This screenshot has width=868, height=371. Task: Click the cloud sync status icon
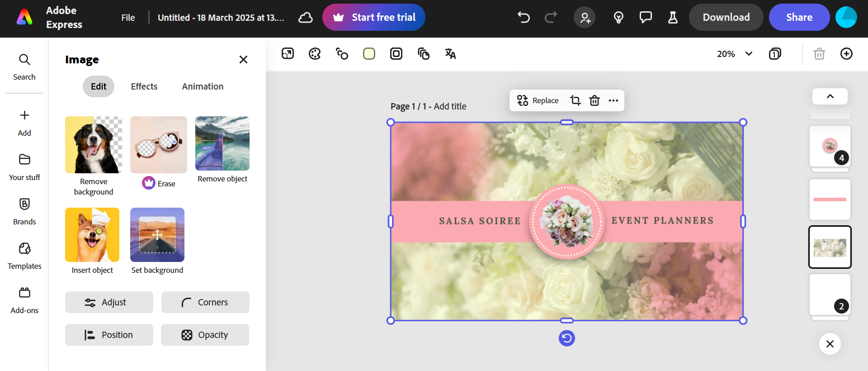click(x=306, y=18)
